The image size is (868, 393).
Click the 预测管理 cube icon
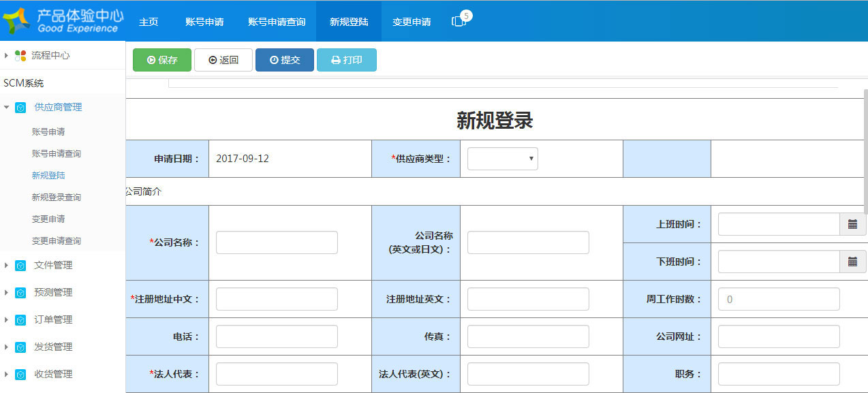tap(20, 293)
